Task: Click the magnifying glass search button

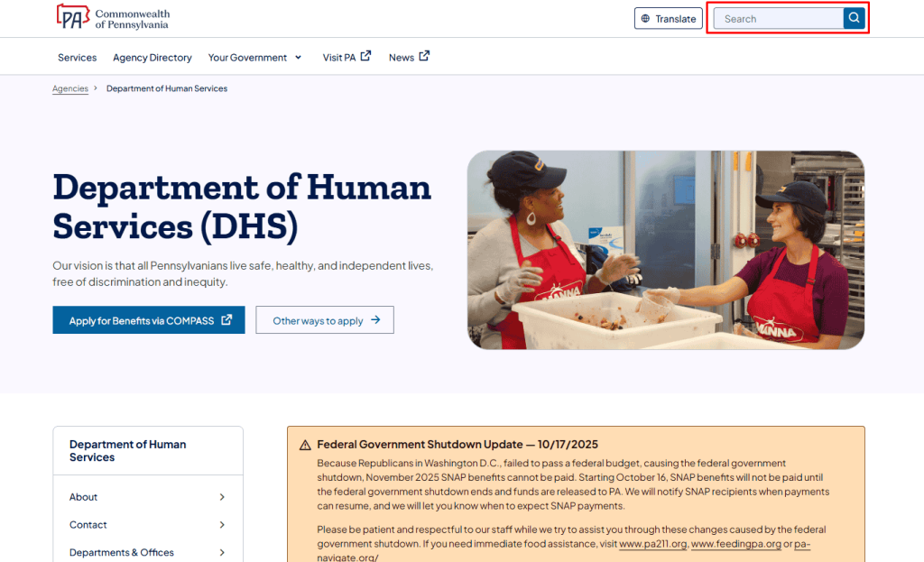Action: coord(854,19)
